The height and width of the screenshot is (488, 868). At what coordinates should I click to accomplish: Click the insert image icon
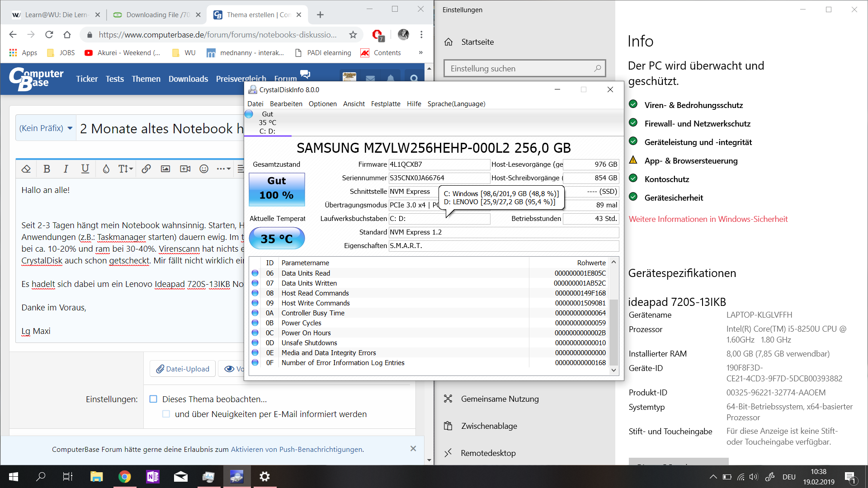pyautogui.click(x=165, y=169)
